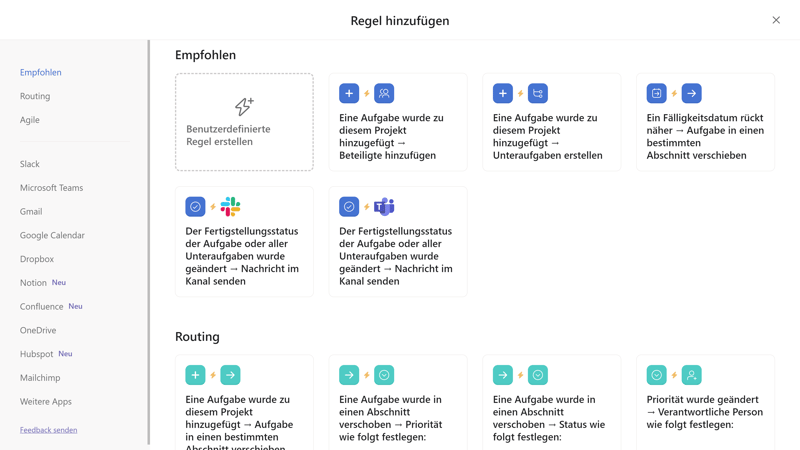This screenshot has width=800, height=450.
Task: Open the Routing sidebar category
Action: tap(35, 96)
